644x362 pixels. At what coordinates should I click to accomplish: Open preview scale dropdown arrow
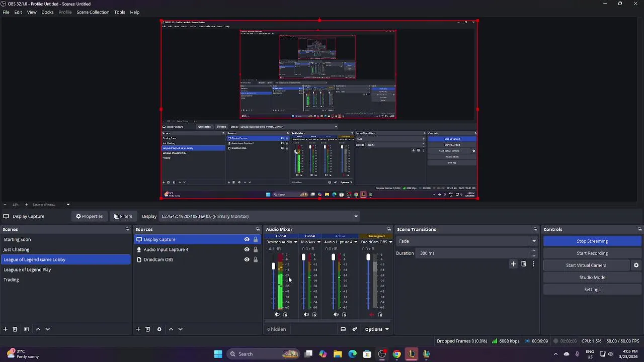click(68, 205)
